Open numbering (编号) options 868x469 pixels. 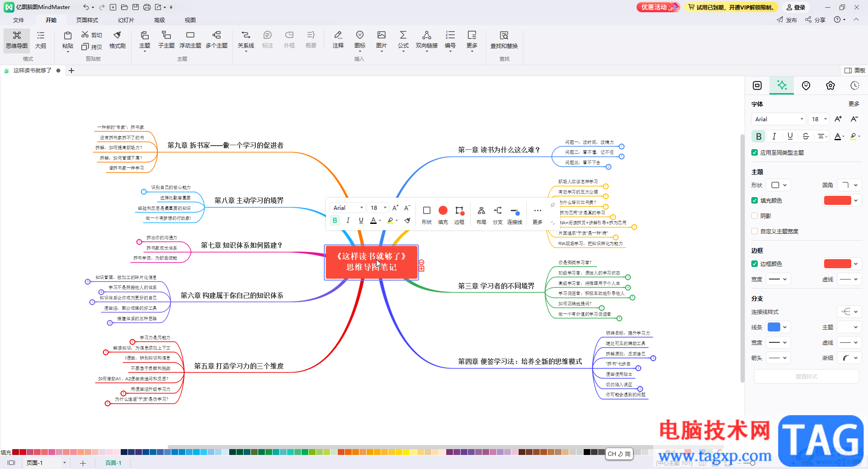click(450, 40)
